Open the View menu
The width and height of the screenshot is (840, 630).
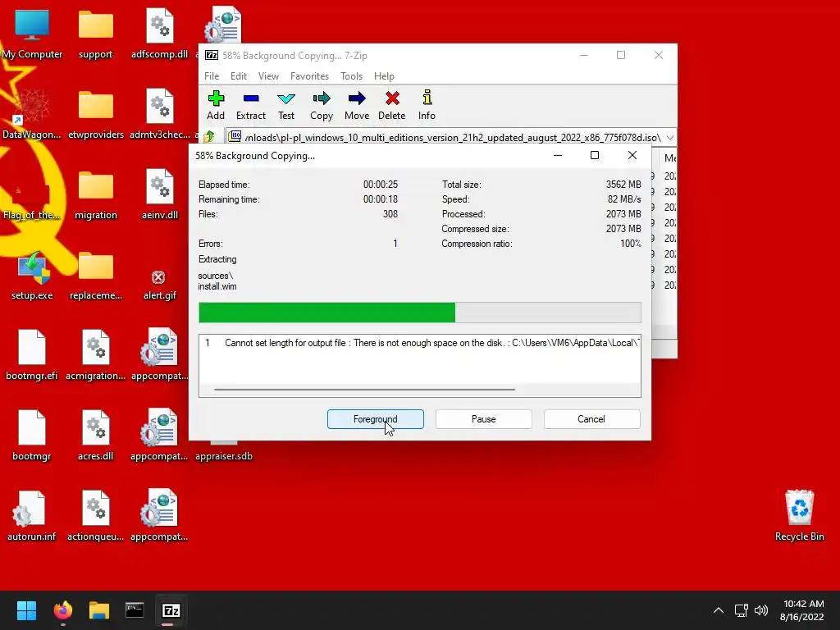click(268, 76)
